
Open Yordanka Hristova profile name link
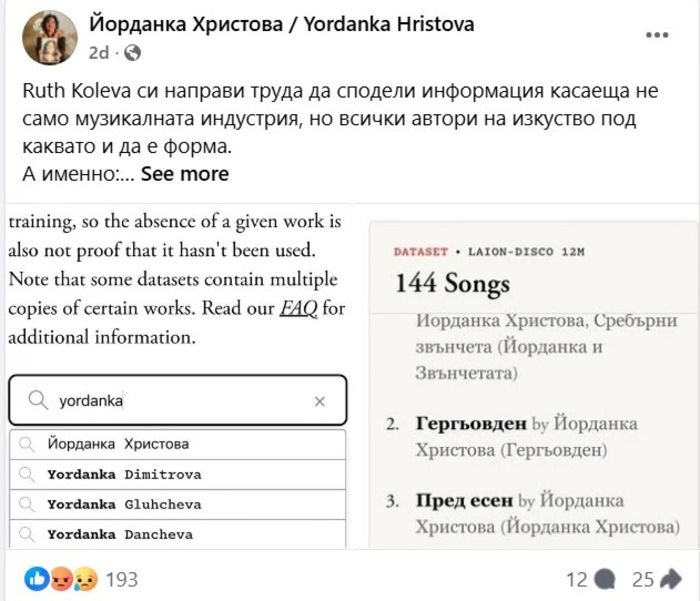[x=281, y=24]
